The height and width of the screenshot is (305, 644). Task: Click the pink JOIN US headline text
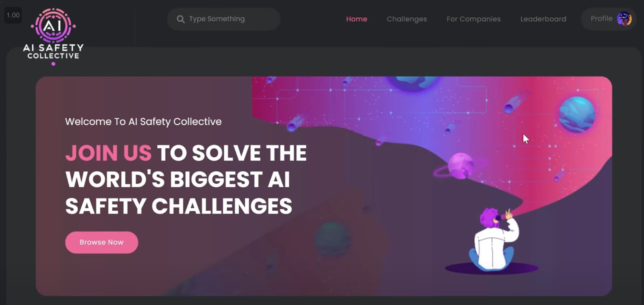pyautogui.click(x=108, y=153)
